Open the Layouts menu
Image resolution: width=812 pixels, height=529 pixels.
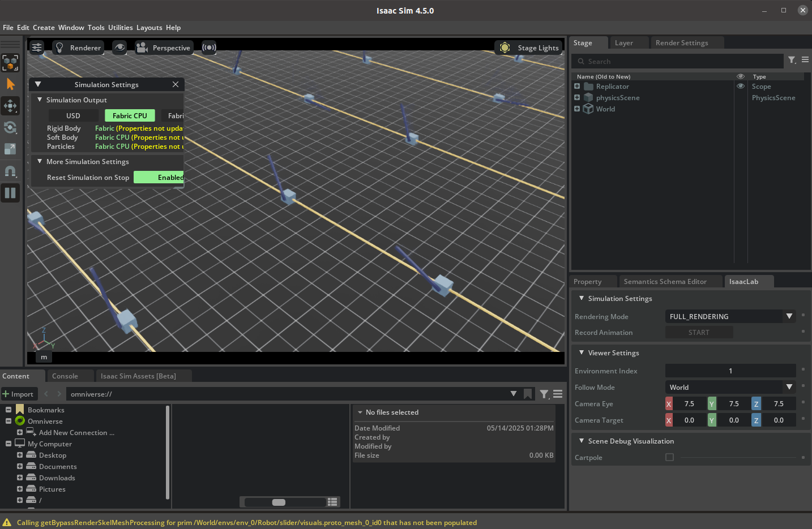point(149,28)
